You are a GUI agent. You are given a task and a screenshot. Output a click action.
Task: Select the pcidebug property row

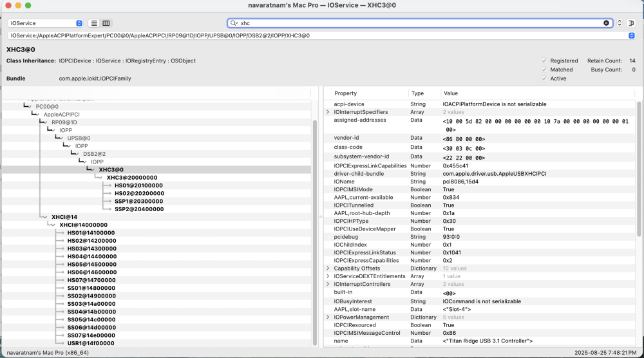point(480,237)
